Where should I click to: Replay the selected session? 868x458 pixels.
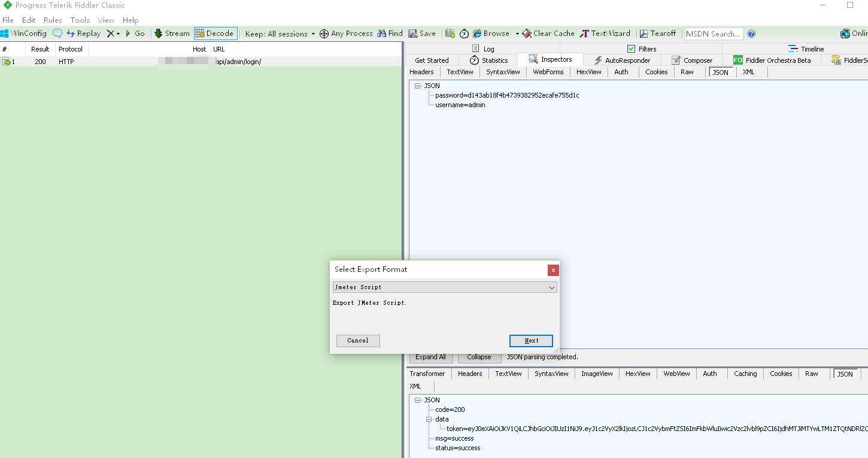pos(83,34)
